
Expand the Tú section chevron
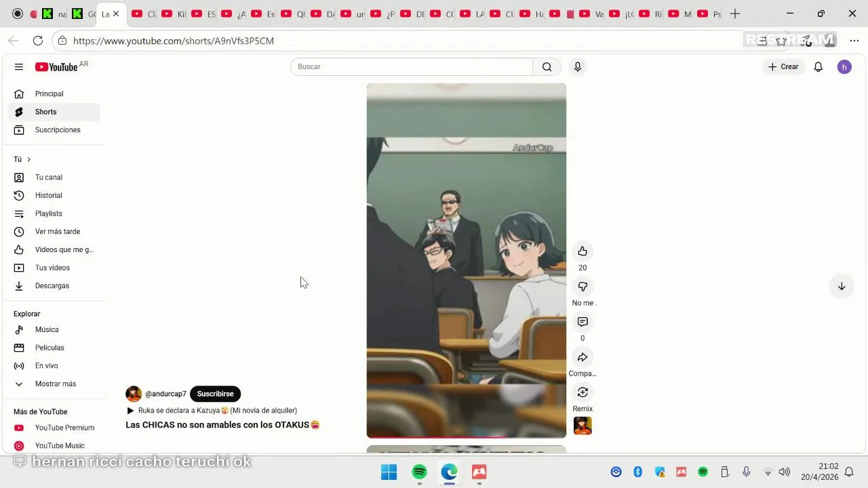(x=28, y=159)
